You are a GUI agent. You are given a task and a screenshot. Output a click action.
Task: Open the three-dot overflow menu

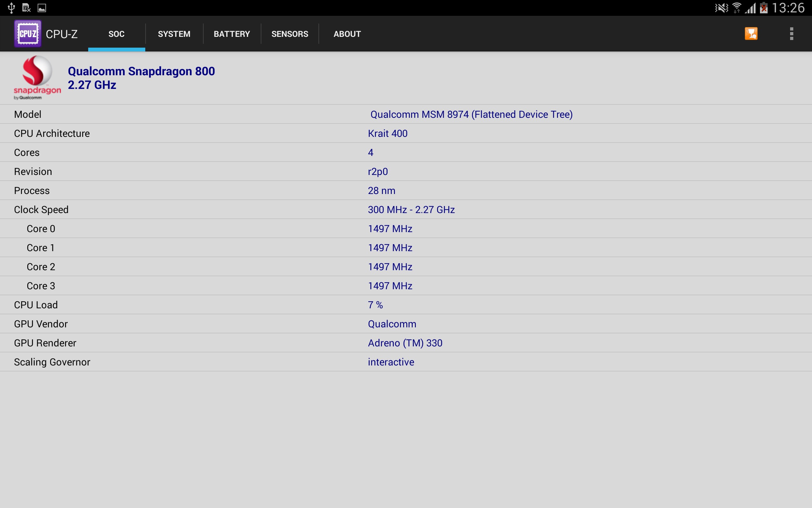tap(791, 34)
